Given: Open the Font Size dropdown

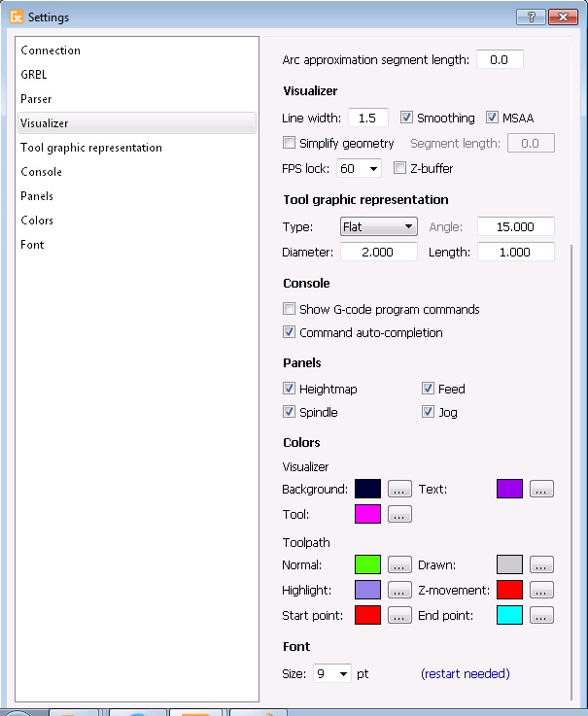Looking at the screenshot, I should coord(331,673).
